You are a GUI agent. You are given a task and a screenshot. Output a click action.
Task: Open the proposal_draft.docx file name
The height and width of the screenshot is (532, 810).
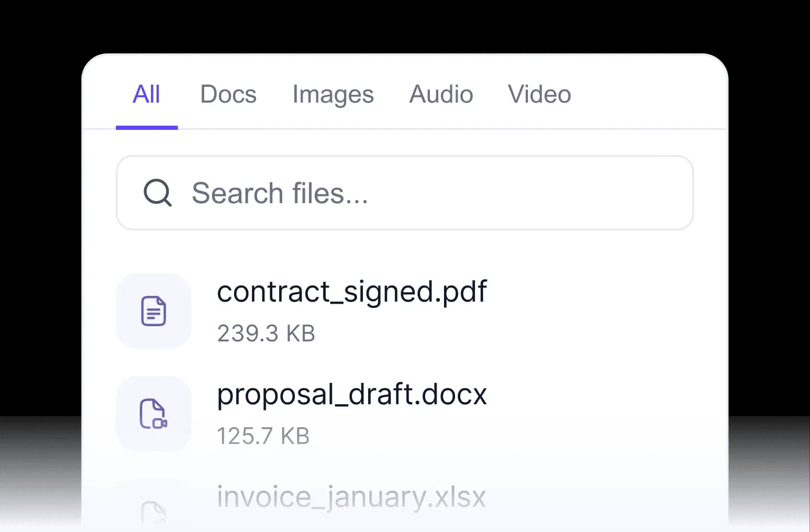click(x=352, y=394)
